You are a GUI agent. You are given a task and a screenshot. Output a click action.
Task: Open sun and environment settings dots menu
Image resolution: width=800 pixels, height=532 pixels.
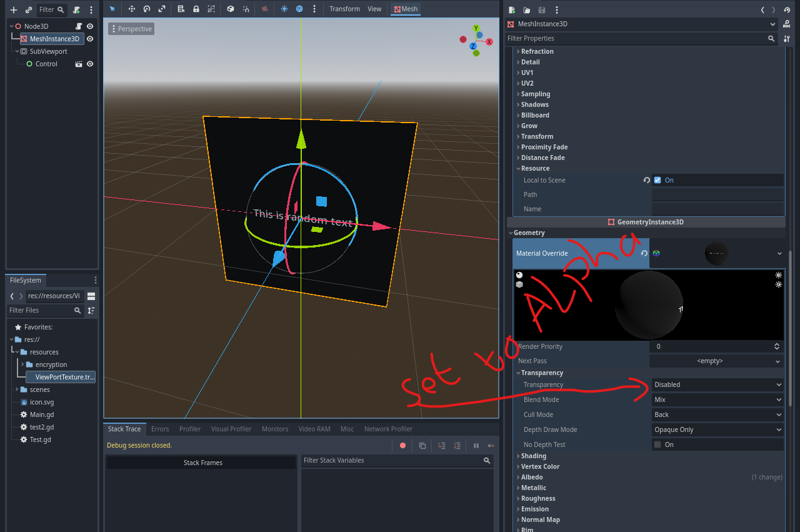click(314, 9)
